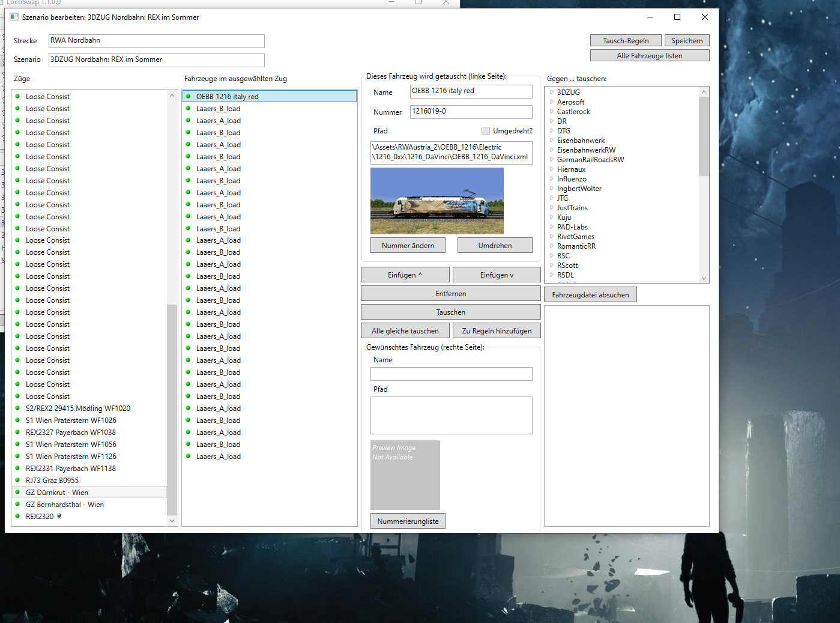Expand the 3DZUG tree node
The image size is (840, 623).
click(552, 93)
